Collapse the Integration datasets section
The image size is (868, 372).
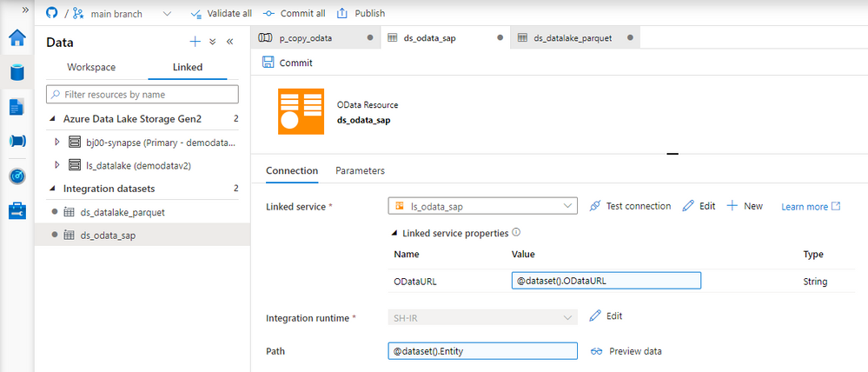coord(53,189)
